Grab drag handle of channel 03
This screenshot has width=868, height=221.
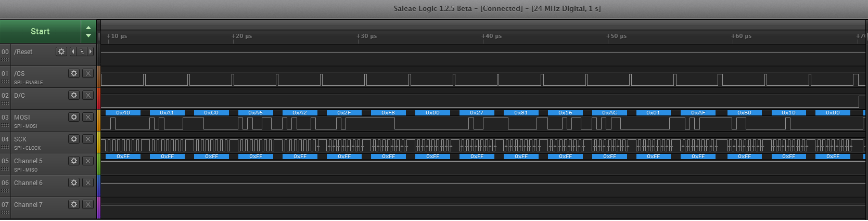tap(5, 125)
